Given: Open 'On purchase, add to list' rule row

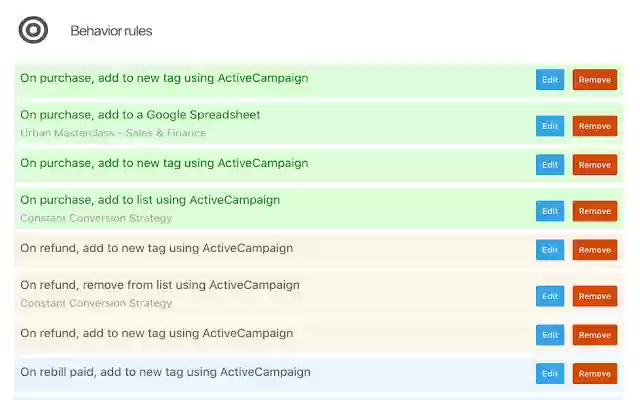Looking at the screenshot, I should pyautogui.click(x=150, y=200).
